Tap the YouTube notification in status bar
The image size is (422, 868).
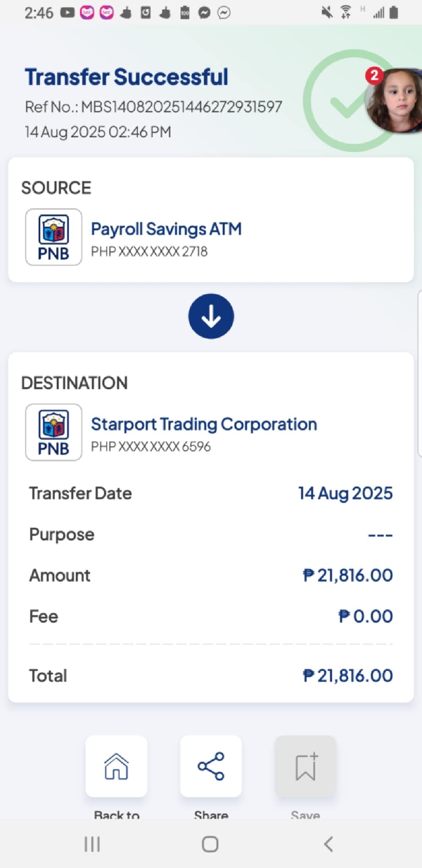68,12
